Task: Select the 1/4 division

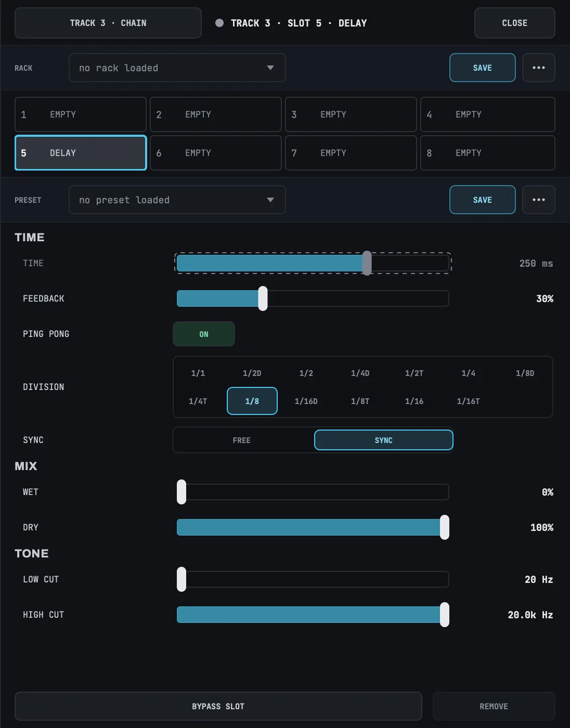Action: tap(469, 373)
